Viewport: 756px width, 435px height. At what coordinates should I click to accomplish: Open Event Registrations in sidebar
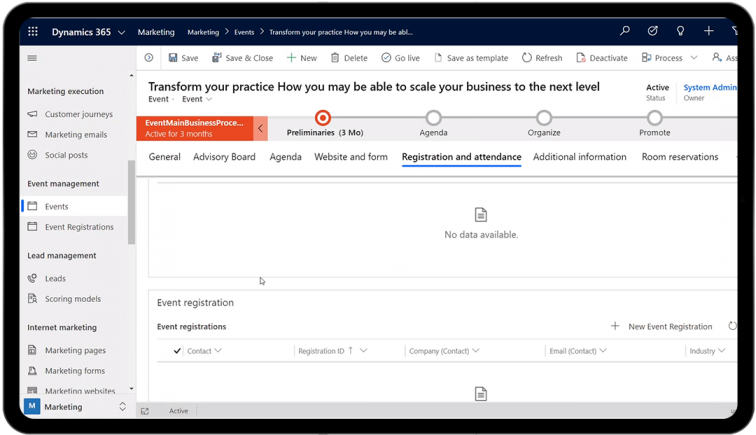79,227
